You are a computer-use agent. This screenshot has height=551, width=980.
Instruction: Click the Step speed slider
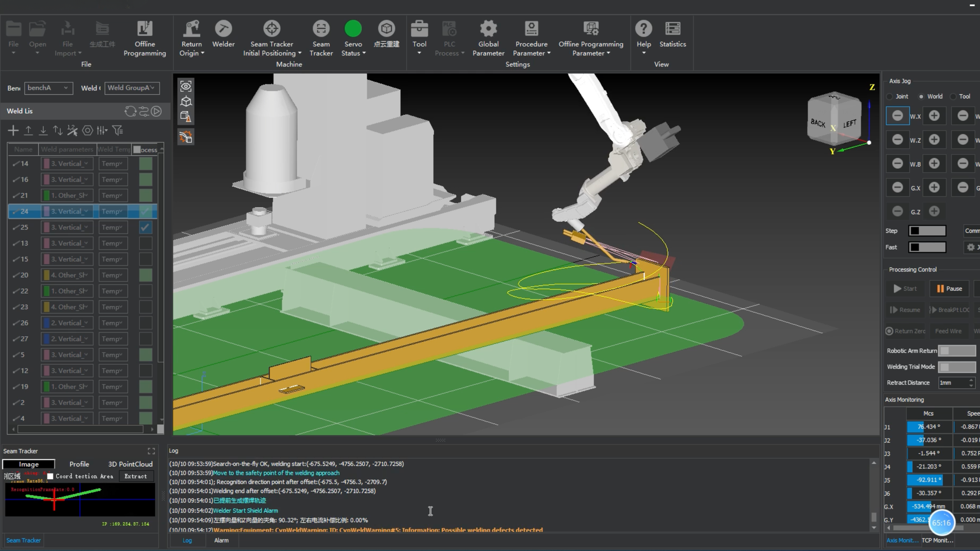coord(927,230)
